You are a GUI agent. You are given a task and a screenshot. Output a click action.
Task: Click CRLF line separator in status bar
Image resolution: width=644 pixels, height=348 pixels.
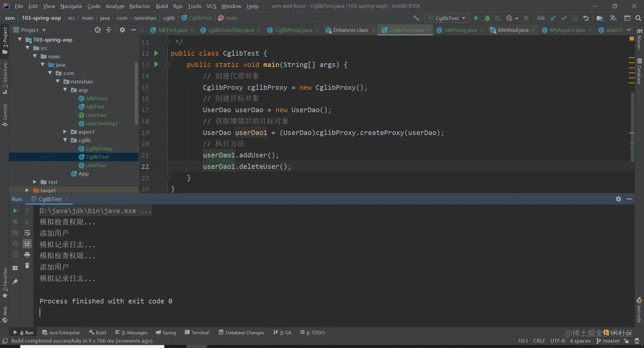coord(539,341)
